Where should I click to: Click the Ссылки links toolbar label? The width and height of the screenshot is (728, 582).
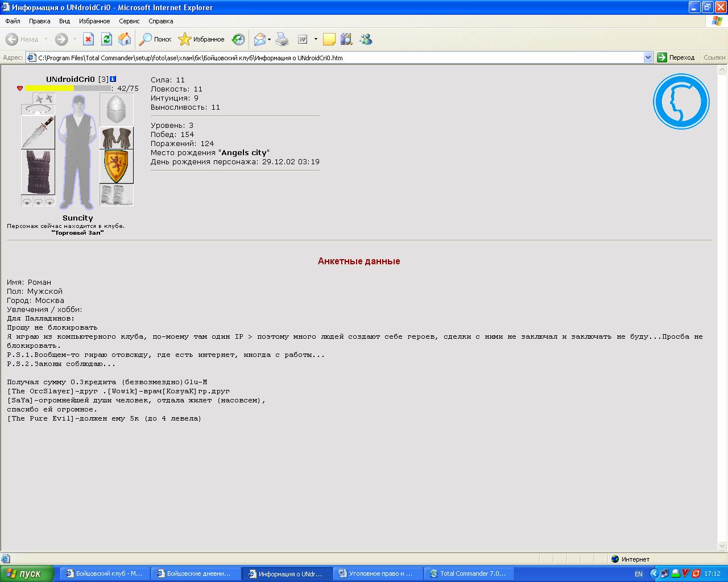(x=714, y=57)
